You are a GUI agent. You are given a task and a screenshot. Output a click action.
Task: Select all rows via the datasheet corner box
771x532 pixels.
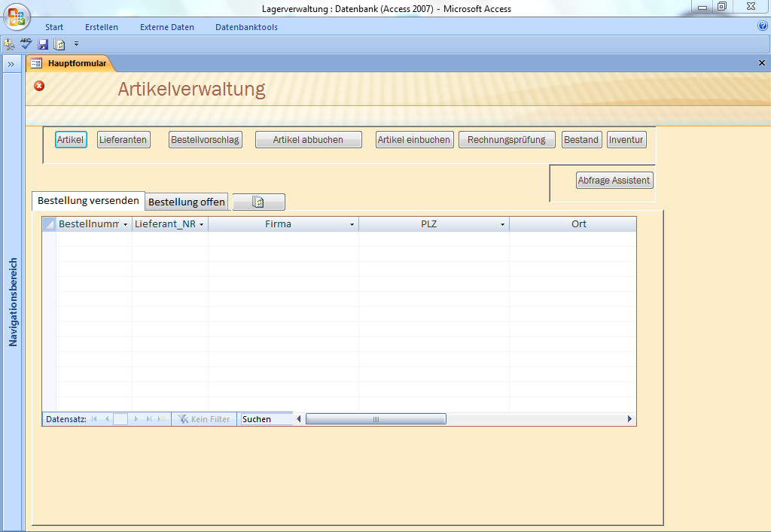49,224
